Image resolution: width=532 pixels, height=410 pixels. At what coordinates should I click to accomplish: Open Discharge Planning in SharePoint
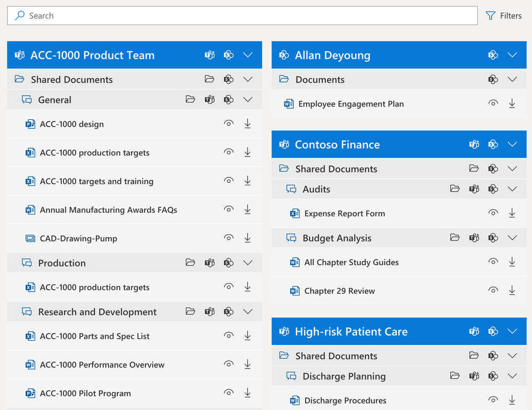[x=493, y=376]
